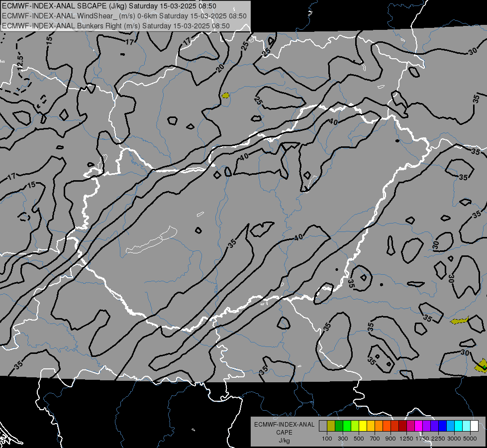
Task: Select the pale cyan legend swatch
Action: point(467,426)
